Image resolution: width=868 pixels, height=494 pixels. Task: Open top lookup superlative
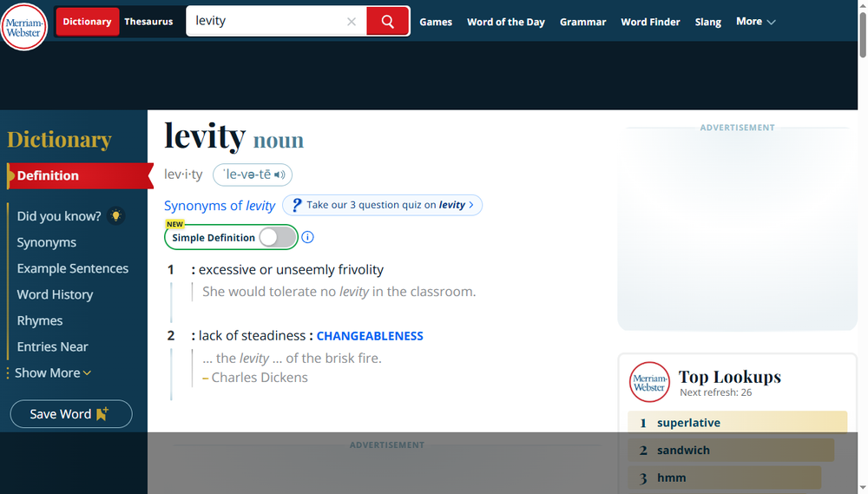coord(737,423)
